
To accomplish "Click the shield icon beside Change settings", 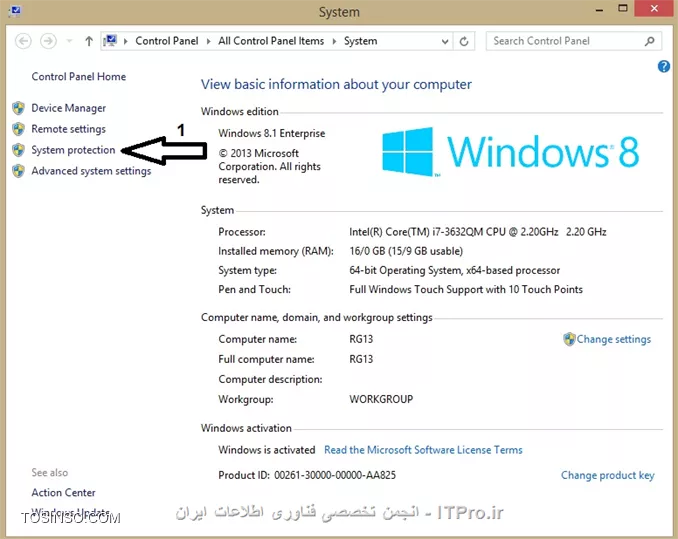I will pos(569,339).
